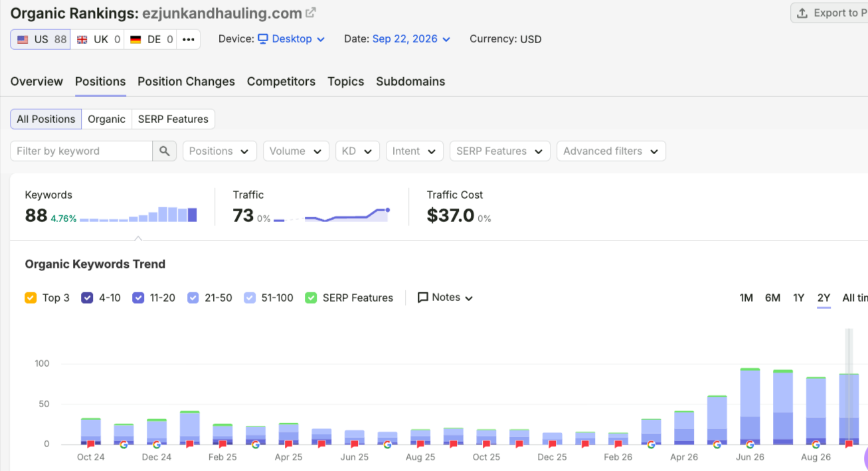
Task: Select the DE 0 database button
Action: point(151,39)
